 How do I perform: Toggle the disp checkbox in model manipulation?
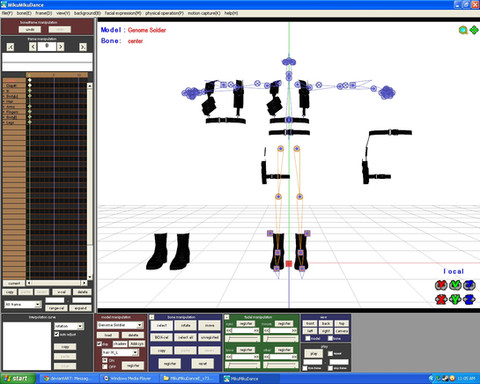pos(99,344)
